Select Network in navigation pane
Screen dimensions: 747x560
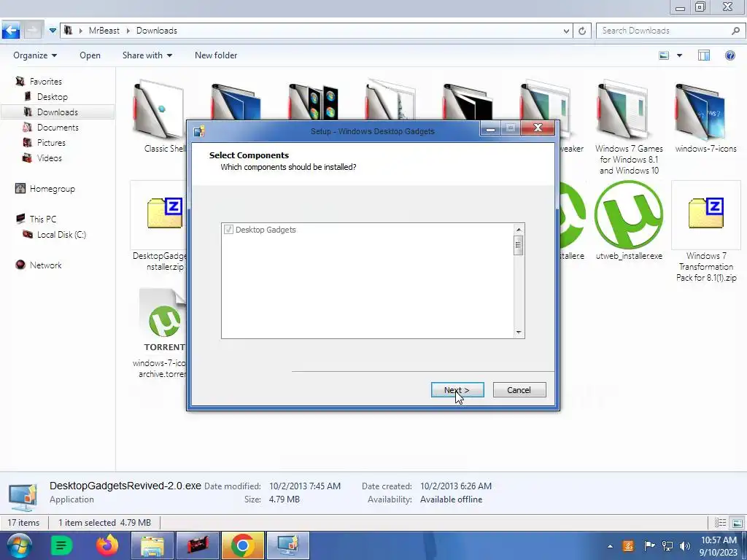click(x=46, y=265)
